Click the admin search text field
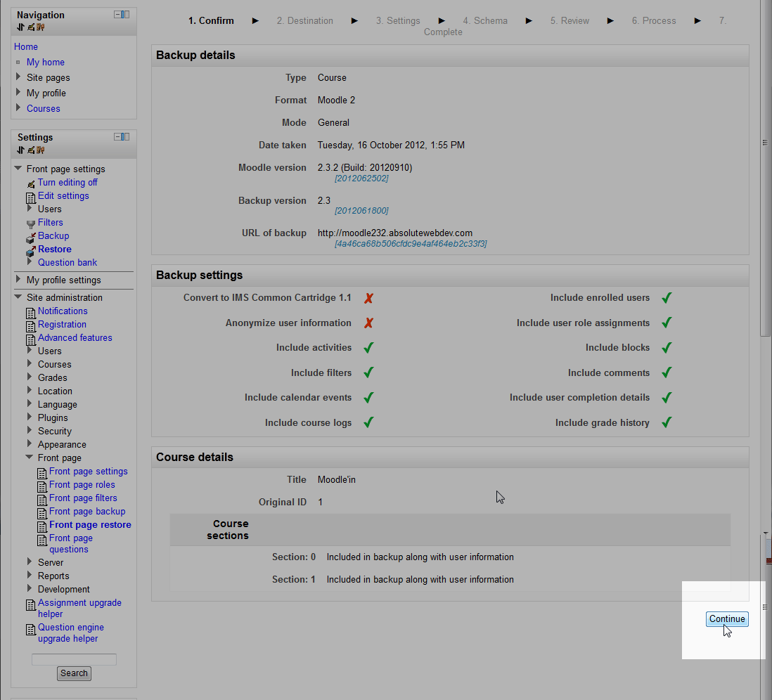Screen dimensions: 772x700 (74, 659)
